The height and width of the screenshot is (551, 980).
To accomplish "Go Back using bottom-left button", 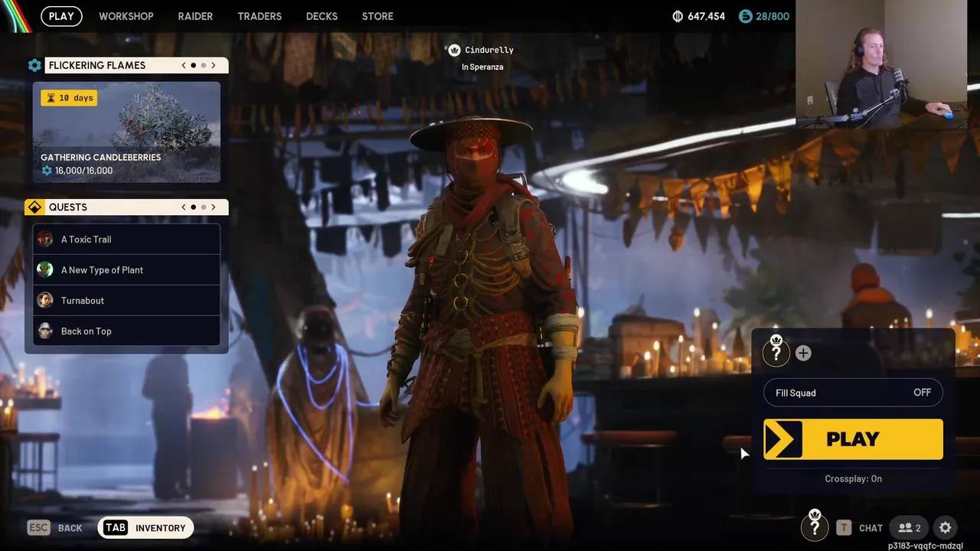I will tap(70, 528).
